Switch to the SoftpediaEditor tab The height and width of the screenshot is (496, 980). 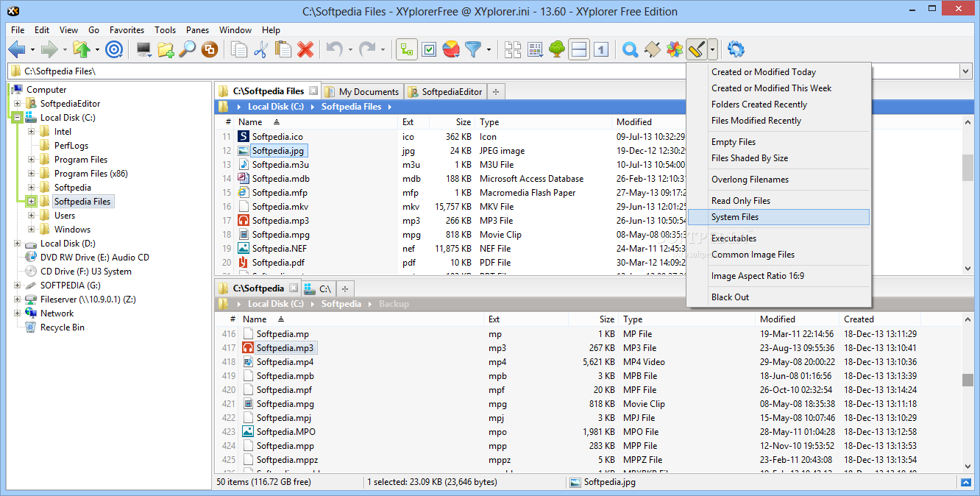coord(446,92)
